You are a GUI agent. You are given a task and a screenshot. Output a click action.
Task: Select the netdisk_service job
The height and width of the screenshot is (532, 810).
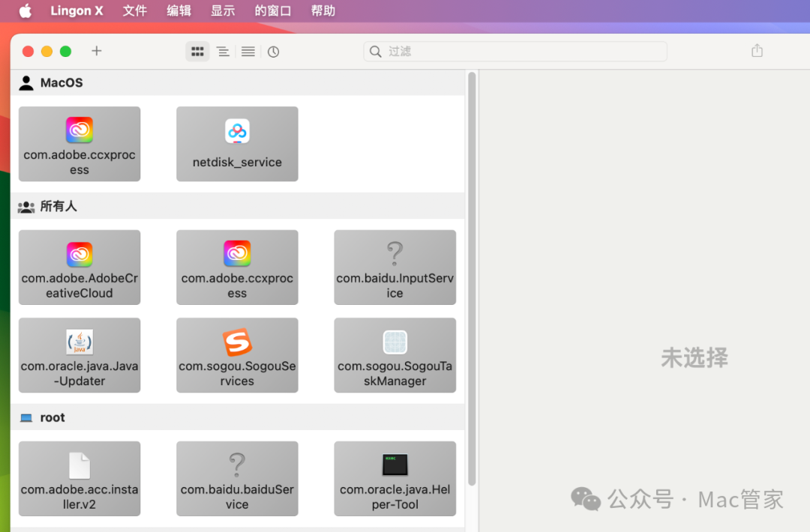click(x=237, y=144)
